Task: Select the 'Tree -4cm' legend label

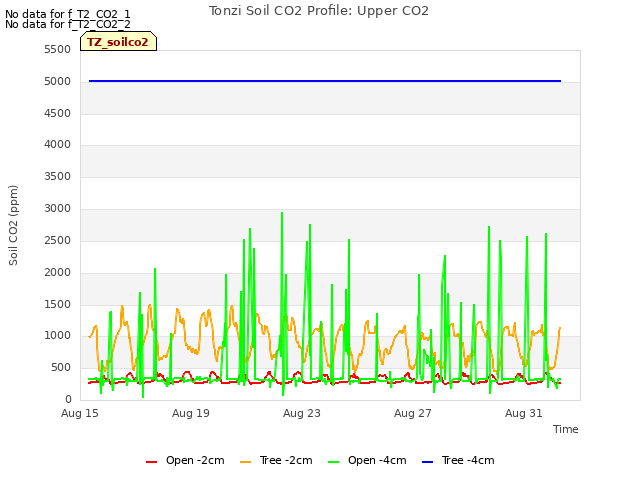Action: pyautogui.click(x=468, y=460)
